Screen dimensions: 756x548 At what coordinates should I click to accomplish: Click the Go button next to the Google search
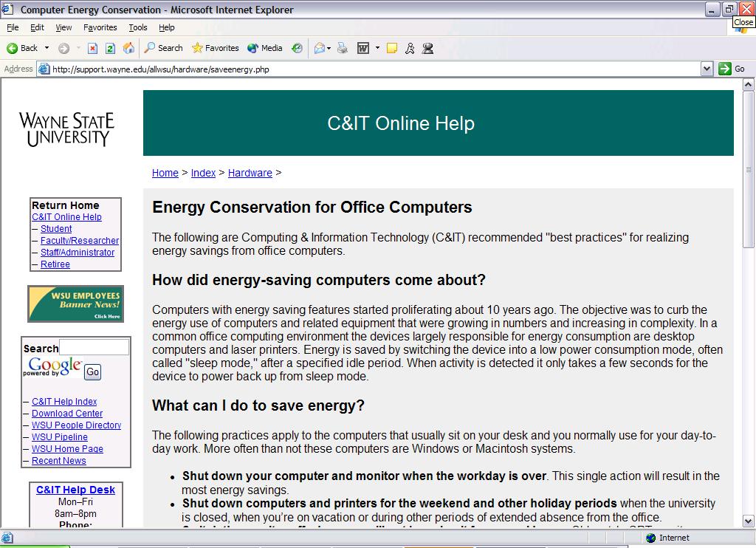click(x=92, y=372)
